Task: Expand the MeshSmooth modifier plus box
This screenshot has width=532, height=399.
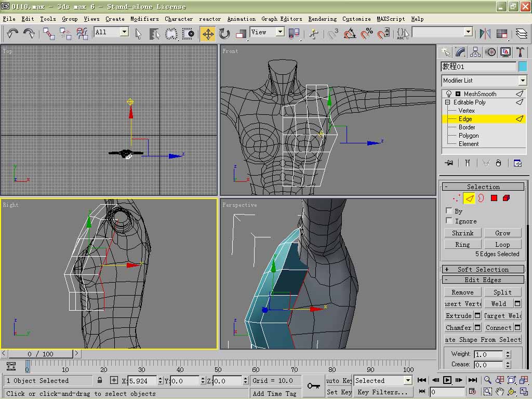Action: coord(458,94)
